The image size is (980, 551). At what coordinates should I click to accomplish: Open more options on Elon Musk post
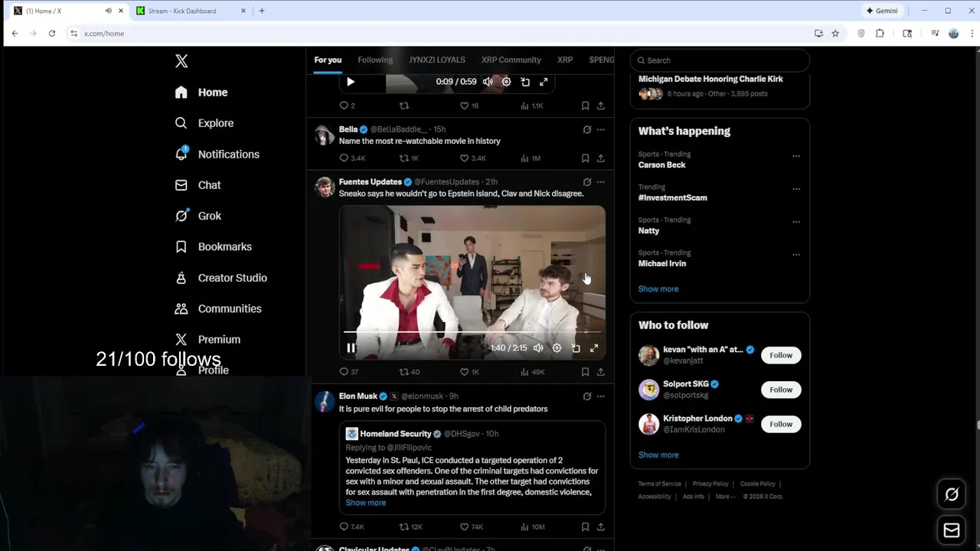pyautogui.click(x=601, y=396)
